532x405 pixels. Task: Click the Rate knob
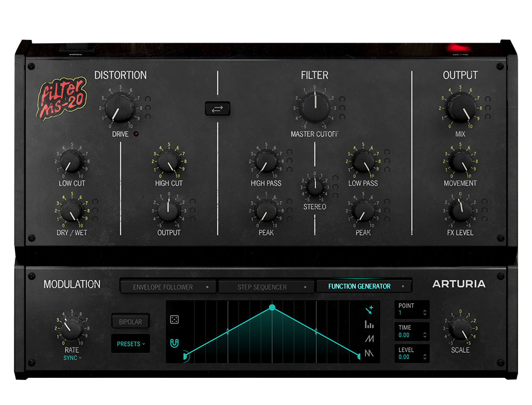pyautogui.click(x=71, y=328)
